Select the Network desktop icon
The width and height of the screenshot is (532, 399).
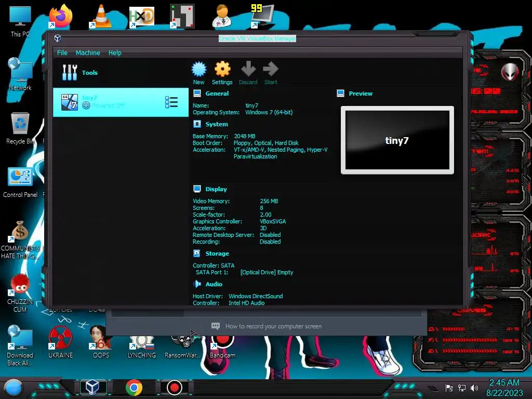(20, 74)
